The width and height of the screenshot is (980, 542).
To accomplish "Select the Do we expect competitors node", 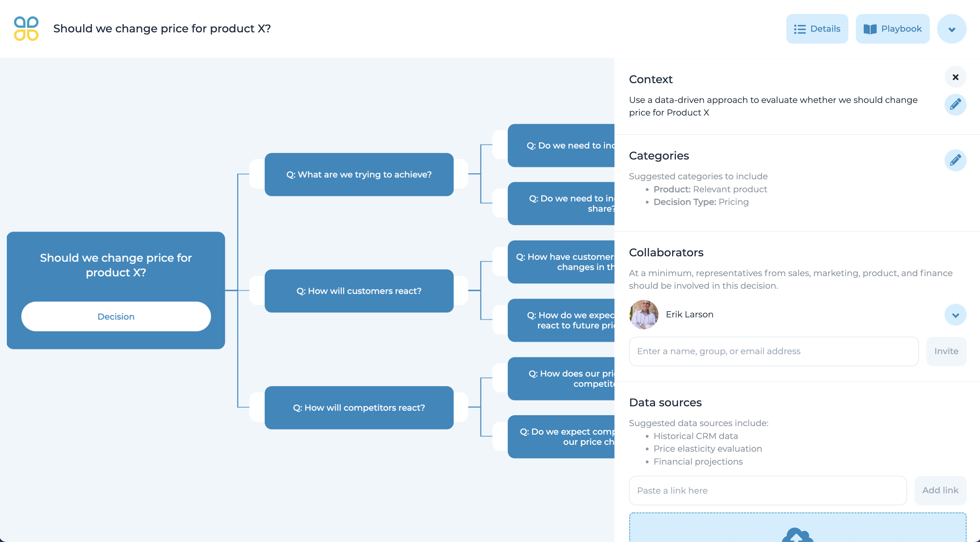I will [x=561, y=437].
